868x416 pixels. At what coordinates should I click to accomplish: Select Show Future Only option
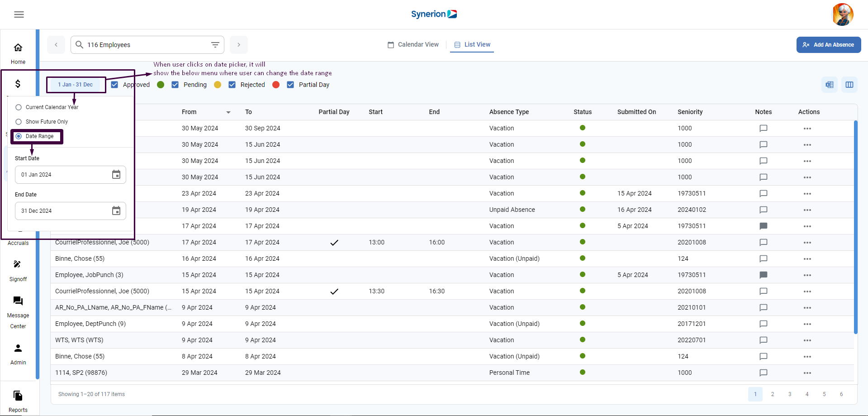coord(19,122)
